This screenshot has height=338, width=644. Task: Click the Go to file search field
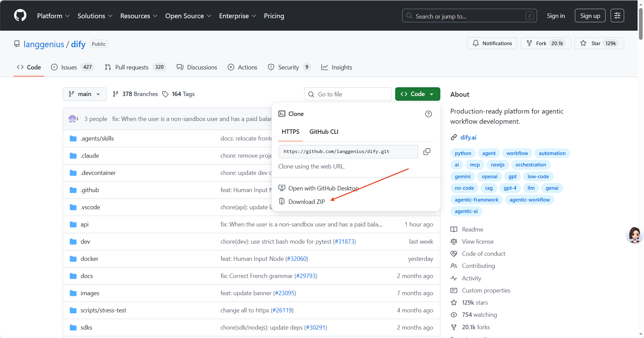click(x=348, y=94)
